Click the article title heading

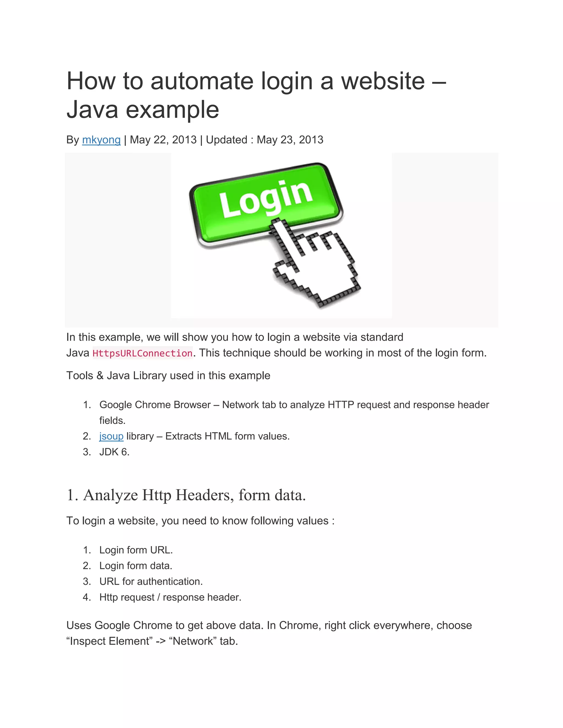[256, 95]
